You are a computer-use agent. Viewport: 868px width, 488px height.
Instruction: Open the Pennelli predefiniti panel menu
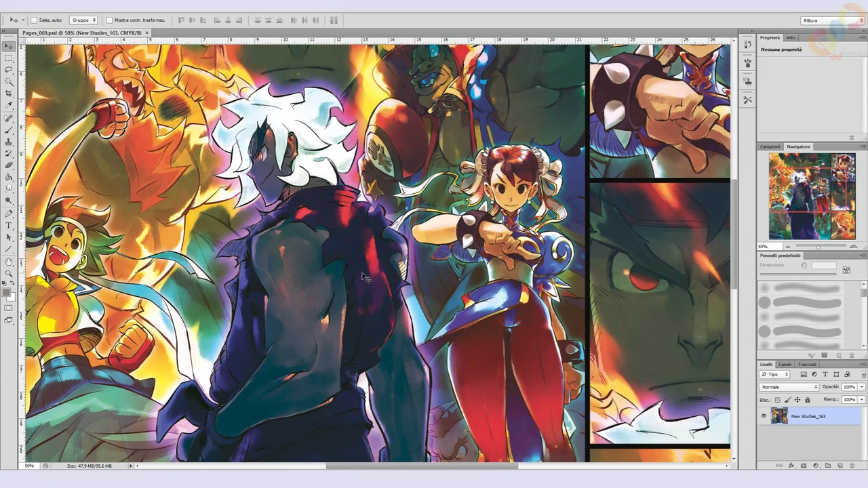pos(862,256)
